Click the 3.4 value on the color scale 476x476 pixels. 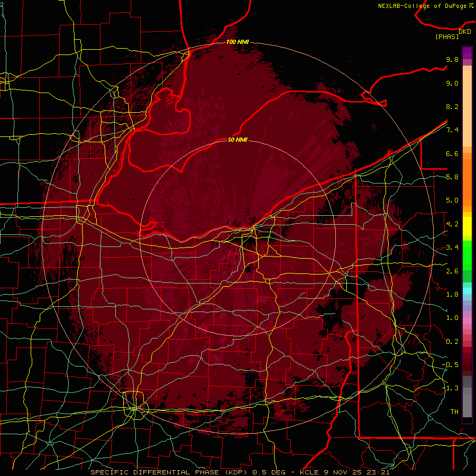coord(452,248)
